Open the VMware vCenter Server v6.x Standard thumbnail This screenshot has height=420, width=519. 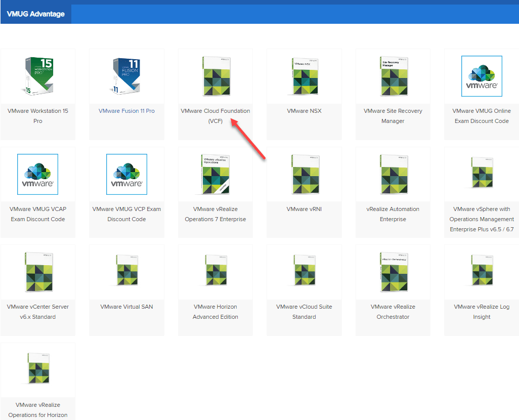pos(38,271)
